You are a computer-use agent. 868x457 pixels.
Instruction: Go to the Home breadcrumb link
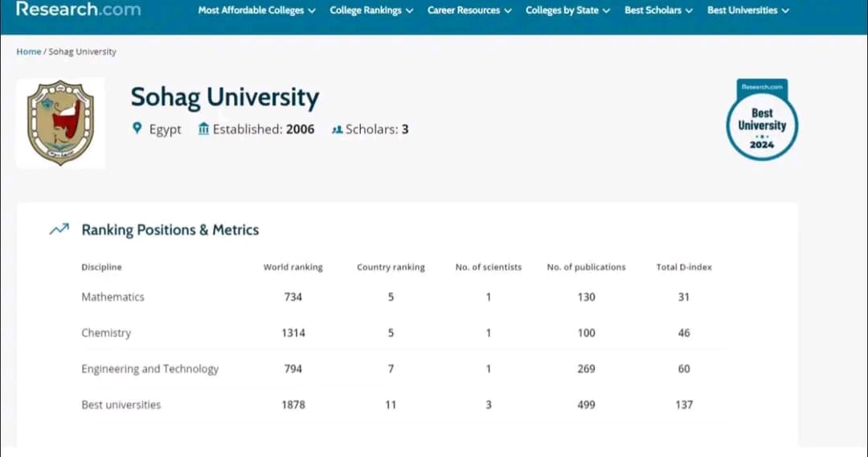(29, 51)
